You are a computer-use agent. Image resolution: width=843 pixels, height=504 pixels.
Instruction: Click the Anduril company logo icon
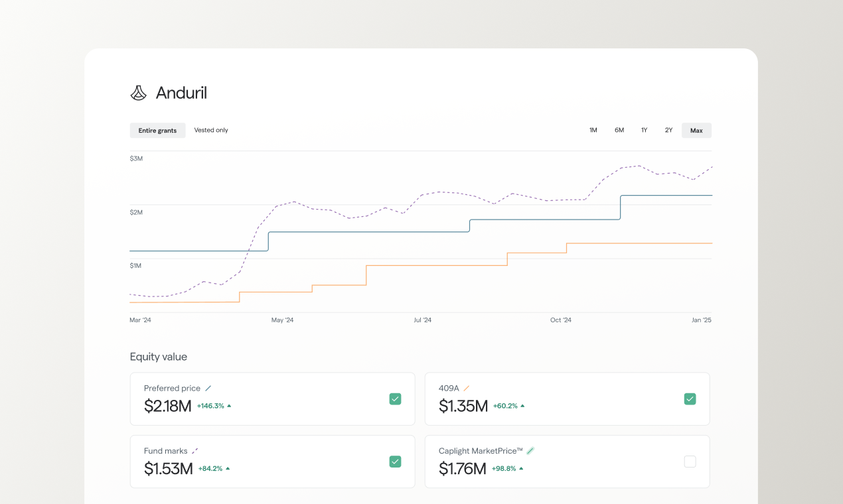(138, 93)
